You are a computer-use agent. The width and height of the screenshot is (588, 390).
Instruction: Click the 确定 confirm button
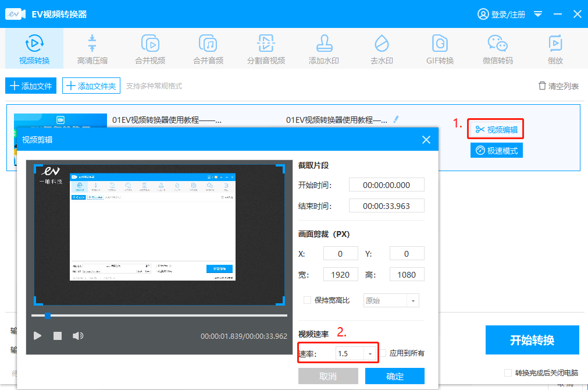coord(394,376)
